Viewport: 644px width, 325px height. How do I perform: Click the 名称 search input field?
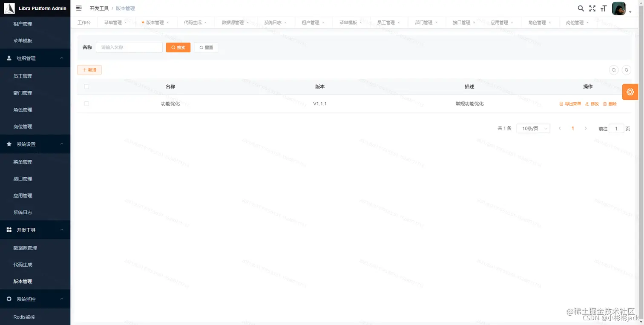click(129, 47)
